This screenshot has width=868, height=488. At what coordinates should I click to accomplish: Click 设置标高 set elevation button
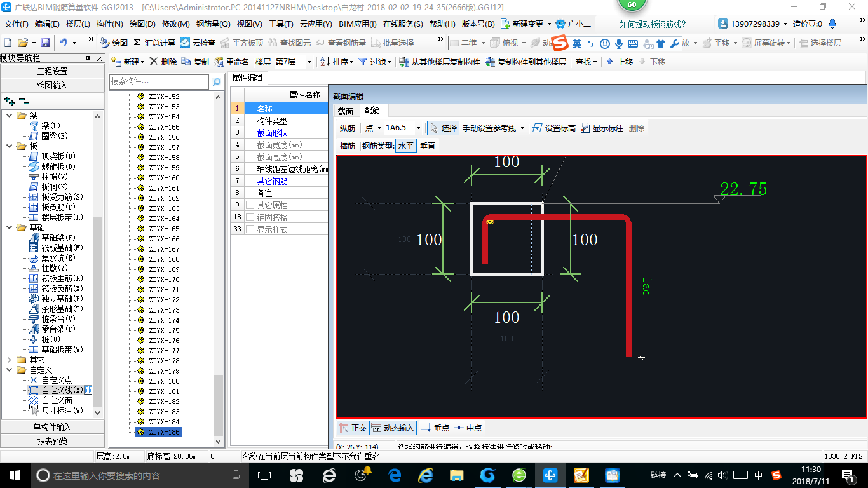click(x=553, y=128)
